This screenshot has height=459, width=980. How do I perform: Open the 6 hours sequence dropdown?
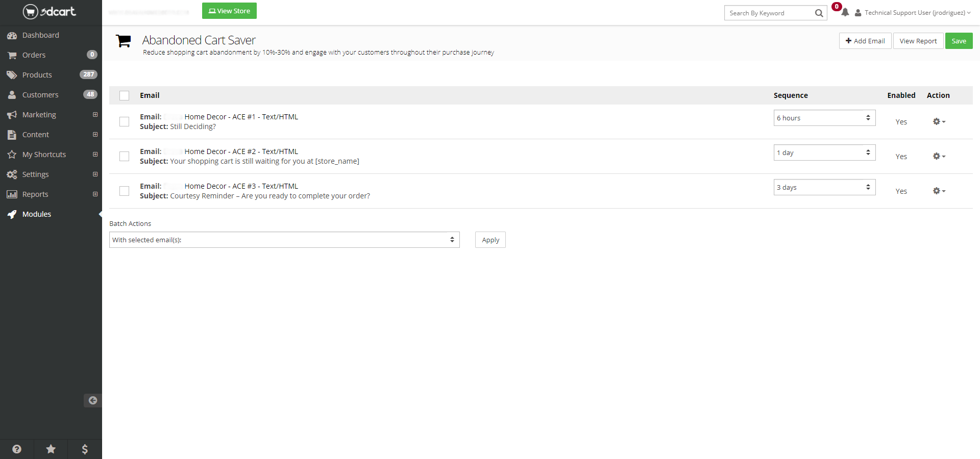[824, 118]
